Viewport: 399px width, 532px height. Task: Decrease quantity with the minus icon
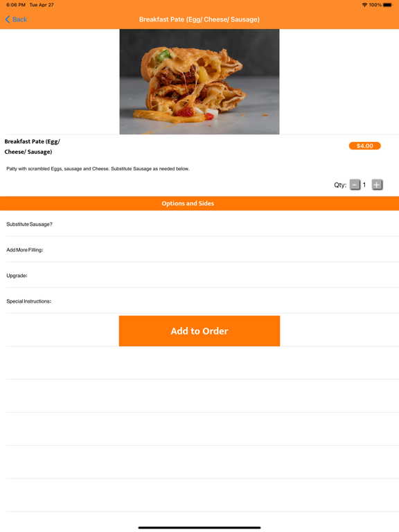(x=355, y=185)
